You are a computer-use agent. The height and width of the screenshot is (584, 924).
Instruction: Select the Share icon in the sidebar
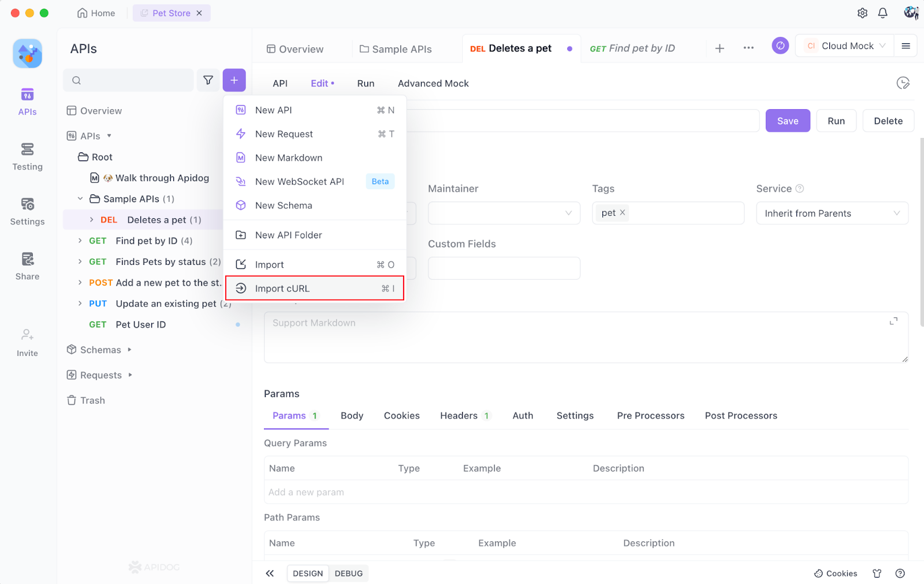pos(27,263)
